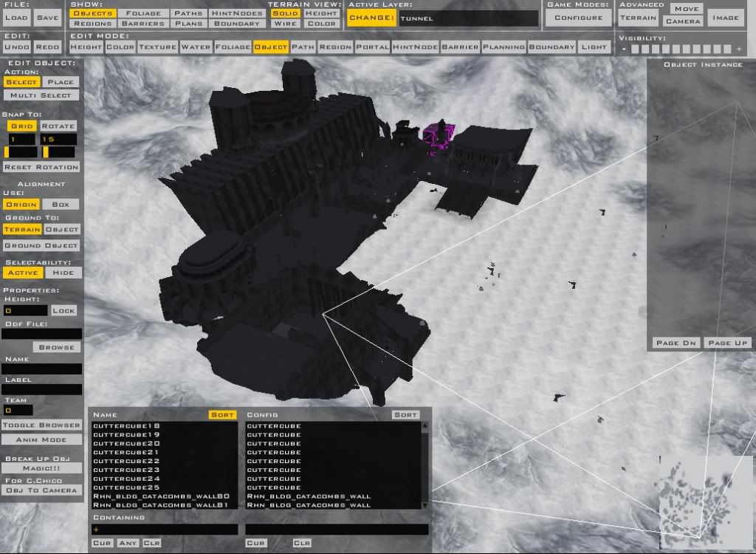The height and width of the screenshot is (554, 756).
Task: Click Terrain under Advanced
Action: (638, 18)
